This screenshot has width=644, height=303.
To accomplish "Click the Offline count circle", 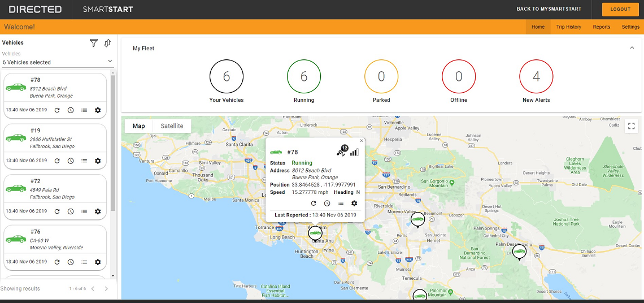I will (x=459, y=76).
